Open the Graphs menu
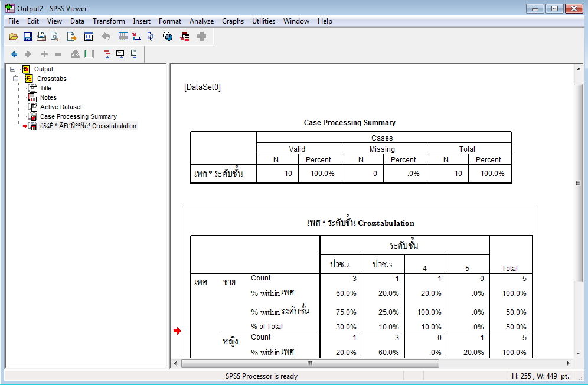Viewport: 588px width, 385px height. (233, 21)
